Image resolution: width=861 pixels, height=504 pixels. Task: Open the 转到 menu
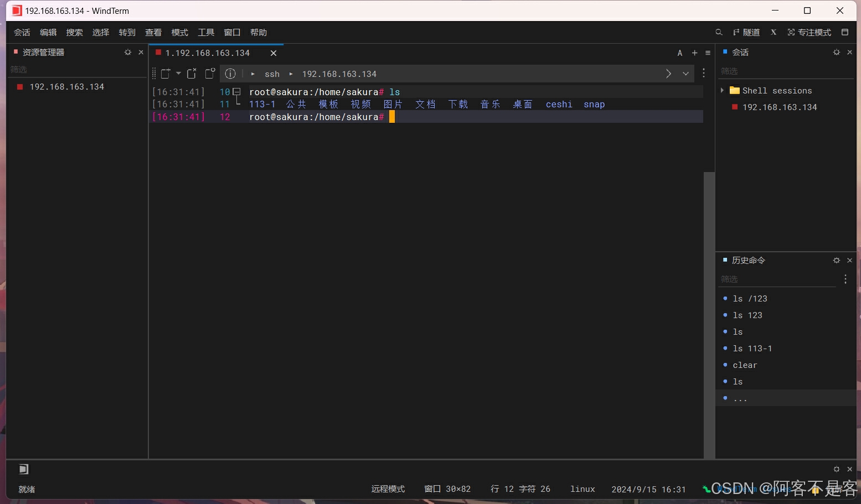pos(127,32)
